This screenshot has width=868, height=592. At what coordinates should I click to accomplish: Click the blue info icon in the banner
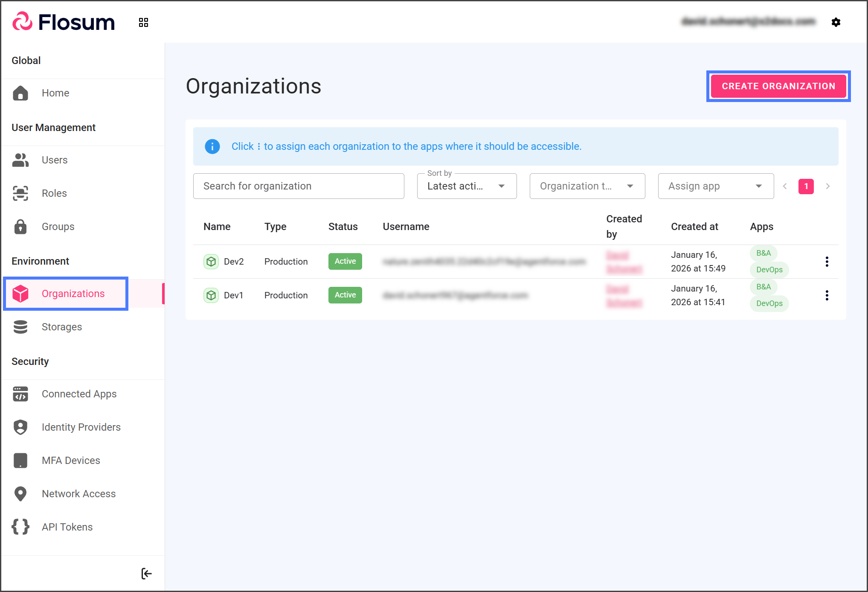212,146
